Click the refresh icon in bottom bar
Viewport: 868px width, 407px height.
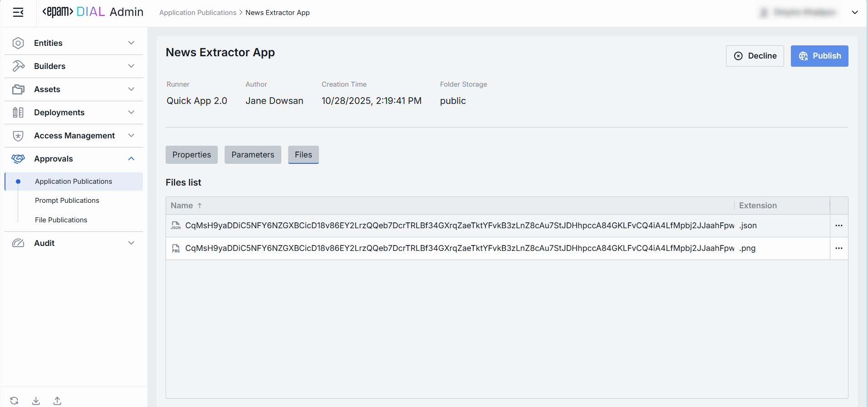pyautogui.click(x=15, y=401)
